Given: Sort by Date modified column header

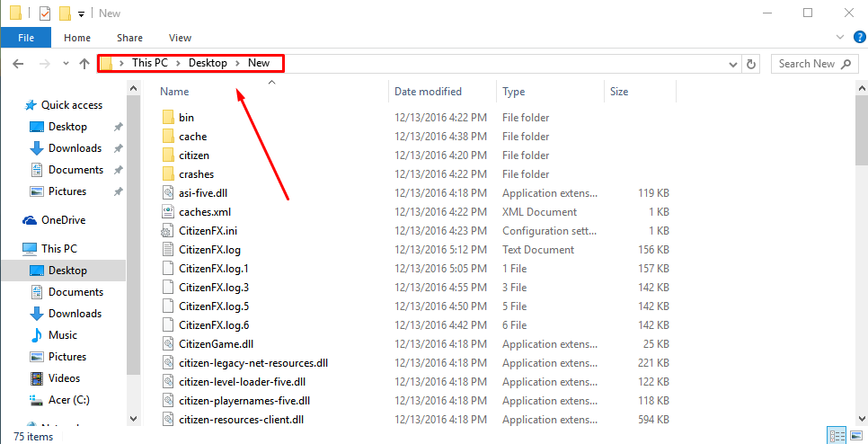Looking at the screenshot, I should [x=428, y=92].
